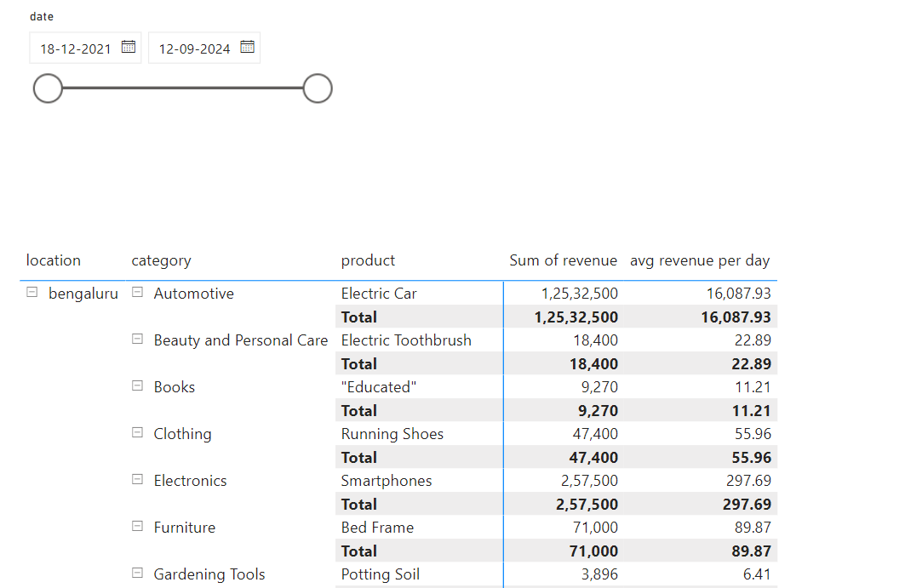Viewport: 905px width, 588px height.
Task: Select the 297.69 Smartphones average cell
Action: pyautogui.click(x=748, y=481)
